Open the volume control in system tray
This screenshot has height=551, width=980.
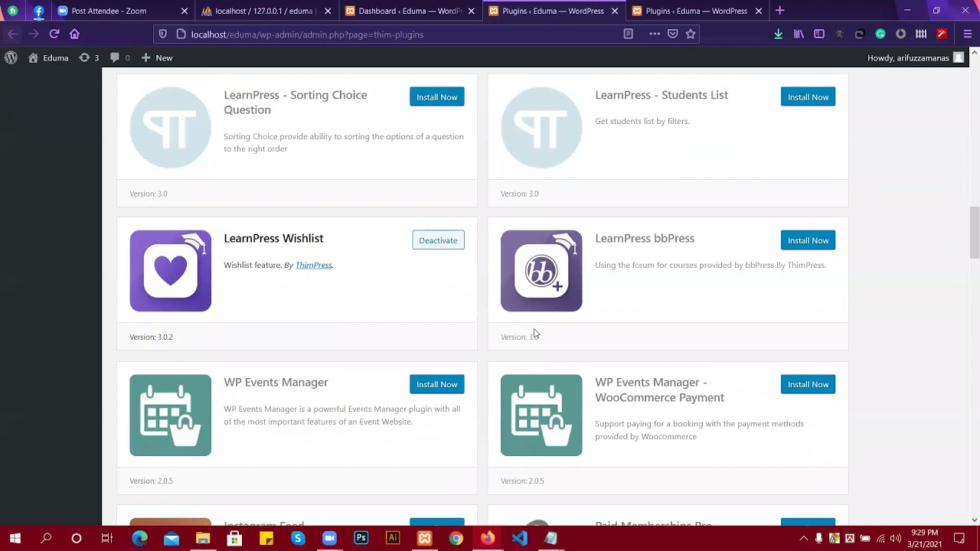(896, 539)
